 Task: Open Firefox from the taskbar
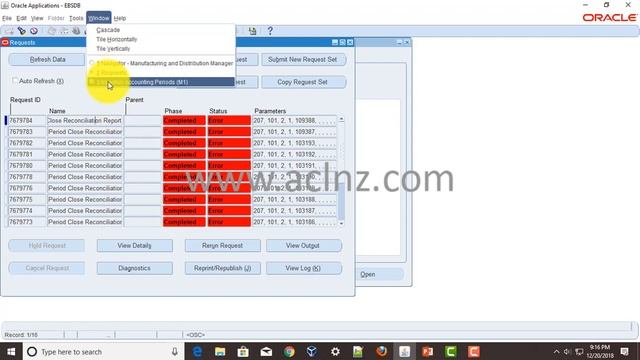[x=382, y=351]
